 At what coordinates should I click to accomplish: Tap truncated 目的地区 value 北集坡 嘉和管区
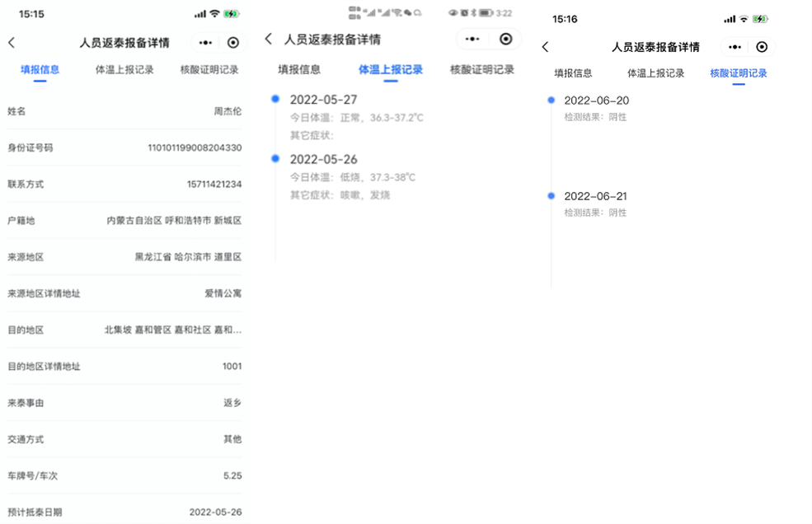coord(173,330)
